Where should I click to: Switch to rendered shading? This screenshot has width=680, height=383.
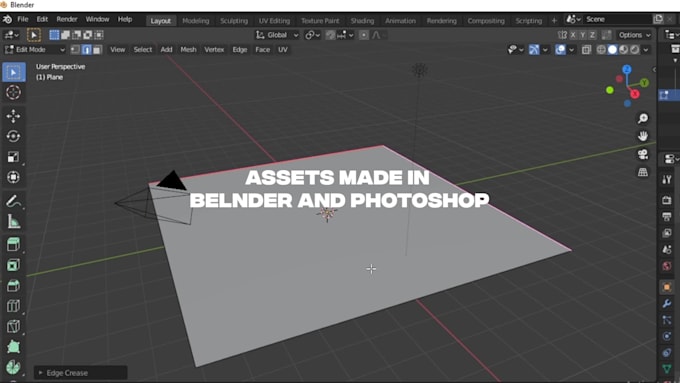(634, 50)
